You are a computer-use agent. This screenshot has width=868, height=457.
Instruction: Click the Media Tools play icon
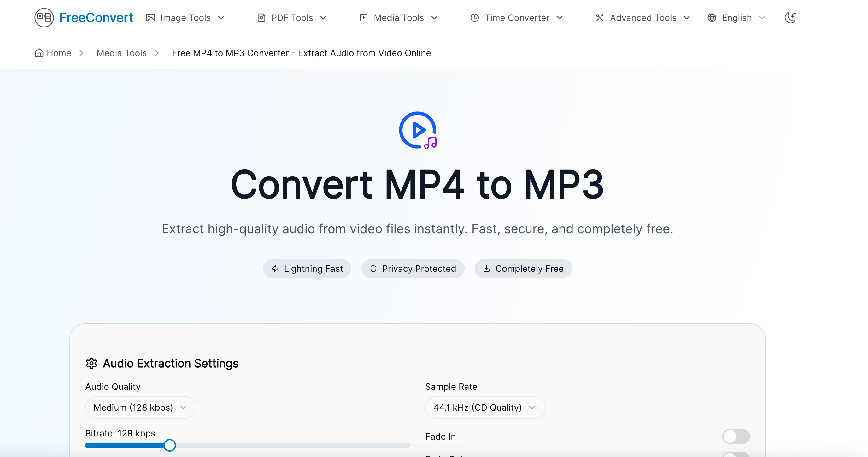364,18
